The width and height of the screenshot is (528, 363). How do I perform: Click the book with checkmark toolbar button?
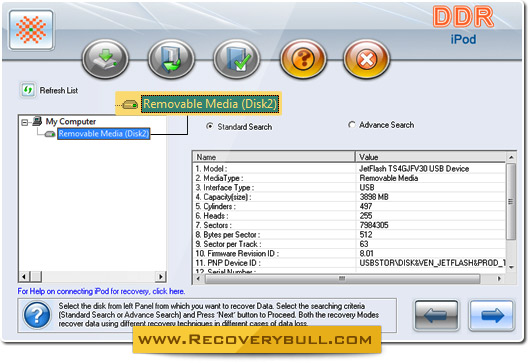[x=237, y=59]
